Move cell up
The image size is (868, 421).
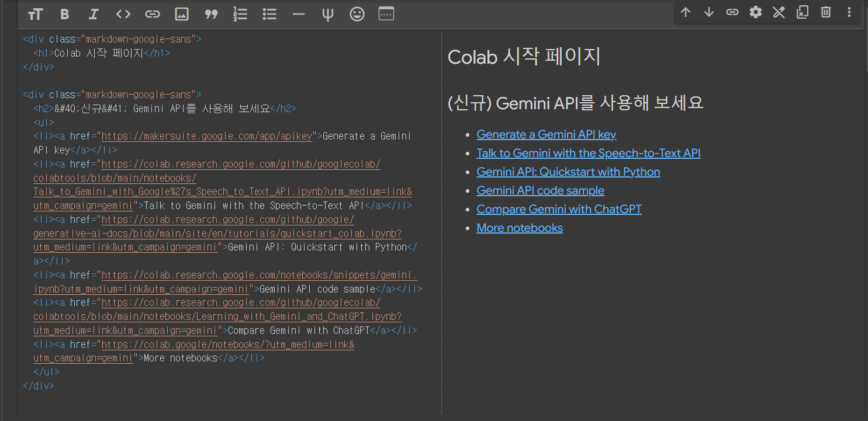pos(686,12)
